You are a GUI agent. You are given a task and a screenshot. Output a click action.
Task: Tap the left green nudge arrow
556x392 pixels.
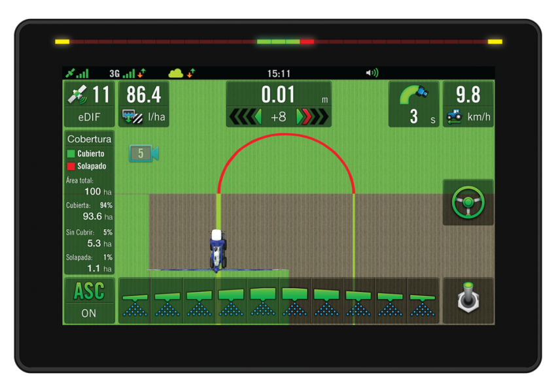point(258,117)
